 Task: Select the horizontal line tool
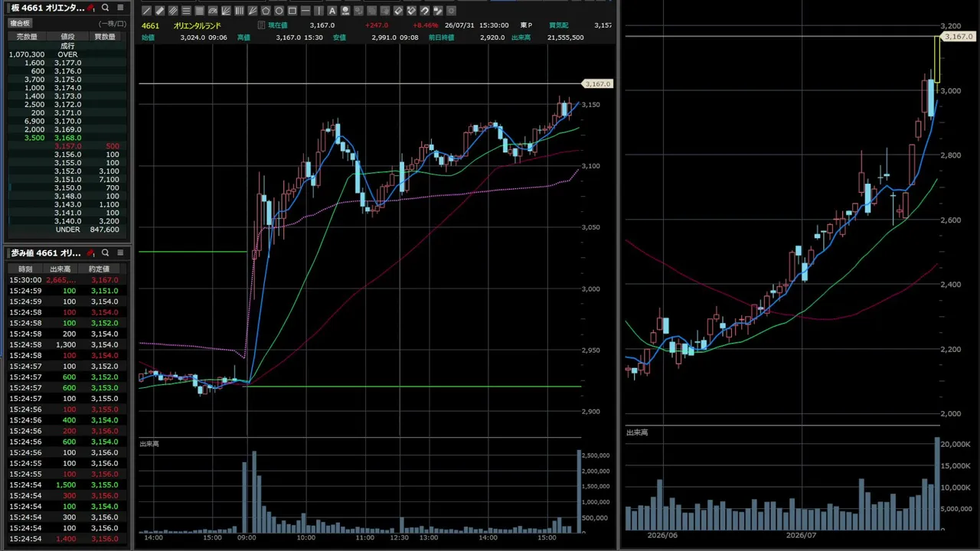305,11
